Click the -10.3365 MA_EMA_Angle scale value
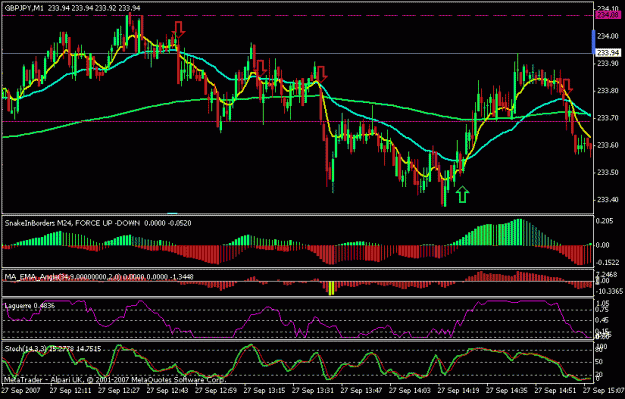This screenshot has width=625, height=399. (x=610, y=292)
